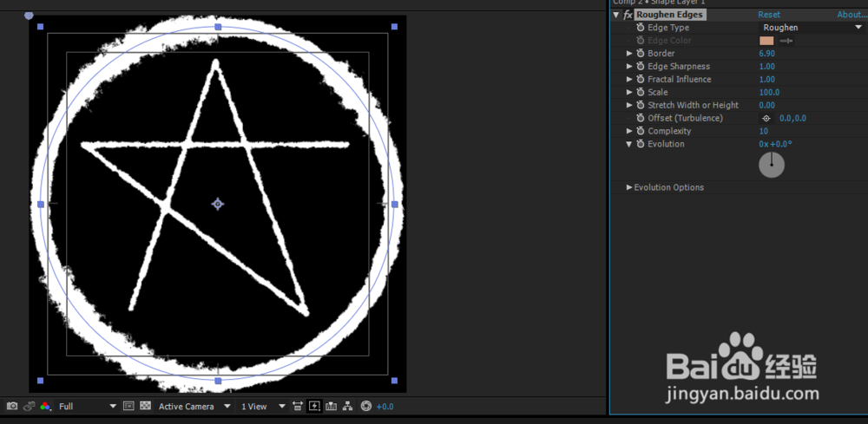Screen dimensions: 868x424
Task: Expand the Scale property
Action: click(x=628, y=92)
